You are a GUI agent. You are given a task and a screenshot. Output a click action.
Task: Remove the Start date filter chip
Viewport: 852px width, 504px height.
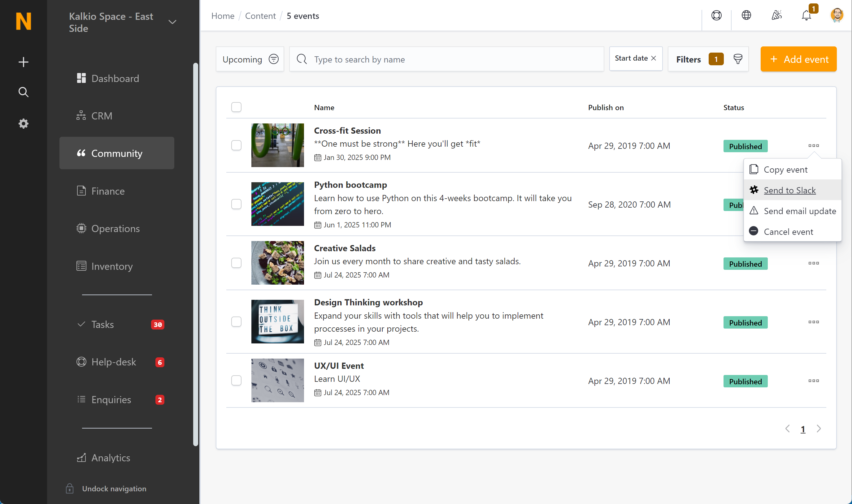click(654, 58)
